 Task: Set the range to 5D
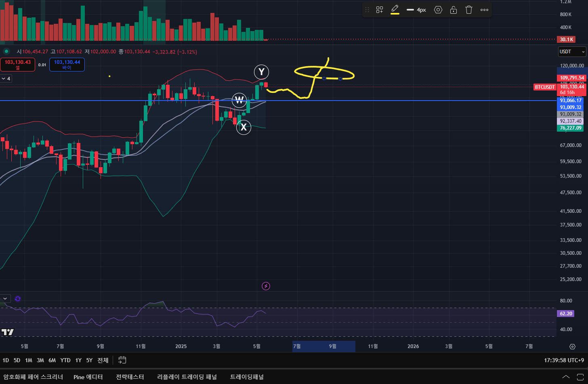[17, 360]
